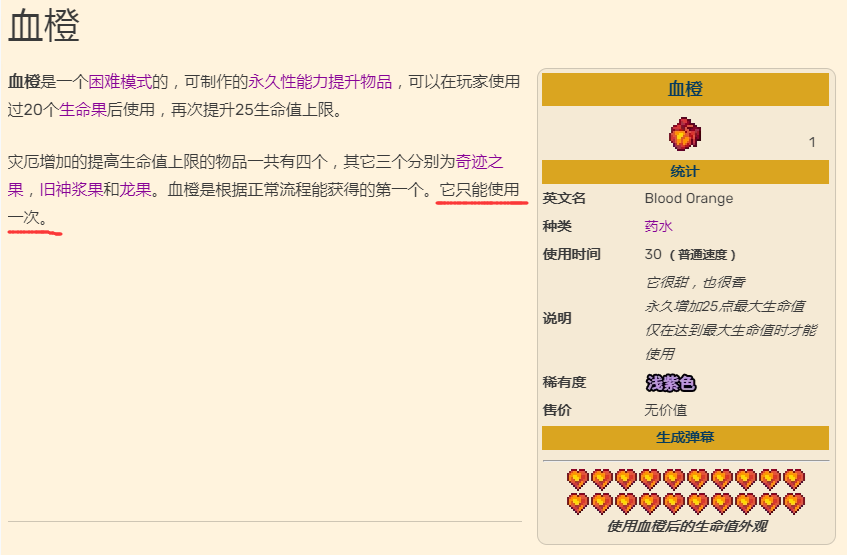The height and width of the screenshot is (555, 847).
Task: Click the Blood Orange item sprite in infobox
Action: (x=685, y=134)
